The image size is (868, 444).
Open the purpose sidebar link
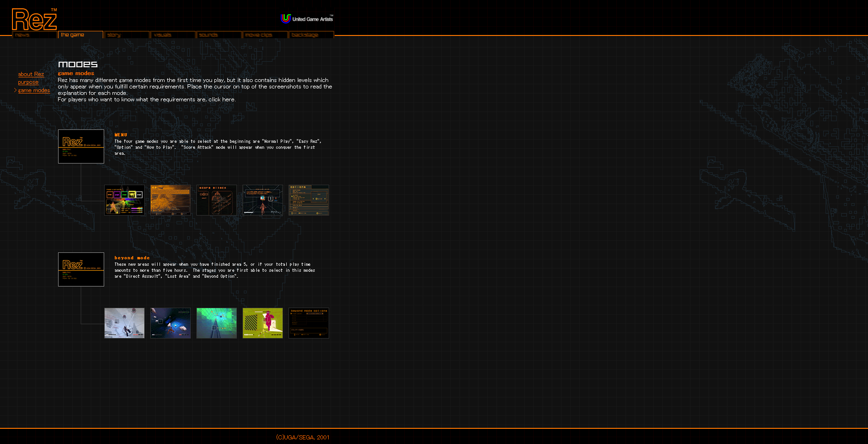click(x=28, y=82)
